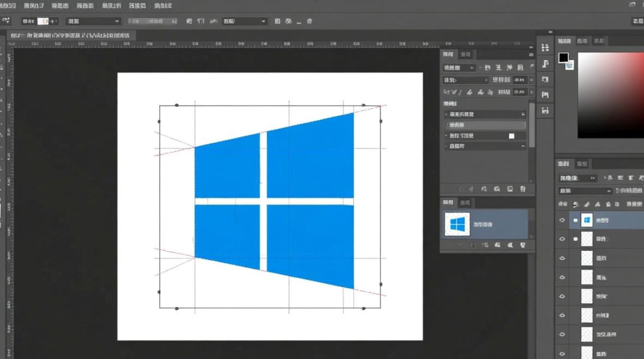Select the highlighted second row in the properties list
The width and height of the screenshot is (644, 359).
[484, 125]
